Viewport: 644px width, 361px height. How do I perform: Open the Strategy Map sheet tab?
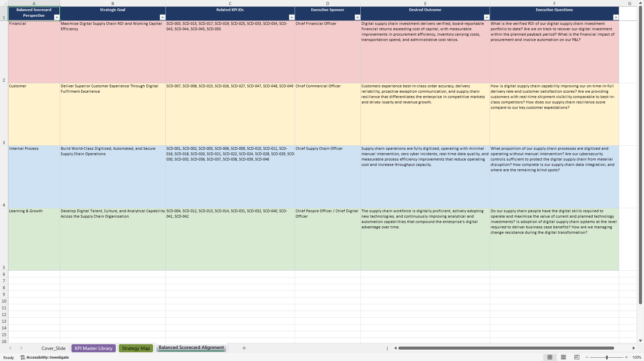(x=136, y=348)
